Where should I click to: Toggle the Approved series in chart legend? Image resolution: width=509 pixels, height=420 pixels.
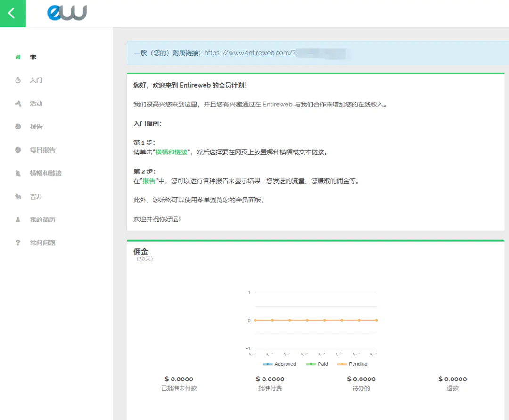tap(279, 364)
